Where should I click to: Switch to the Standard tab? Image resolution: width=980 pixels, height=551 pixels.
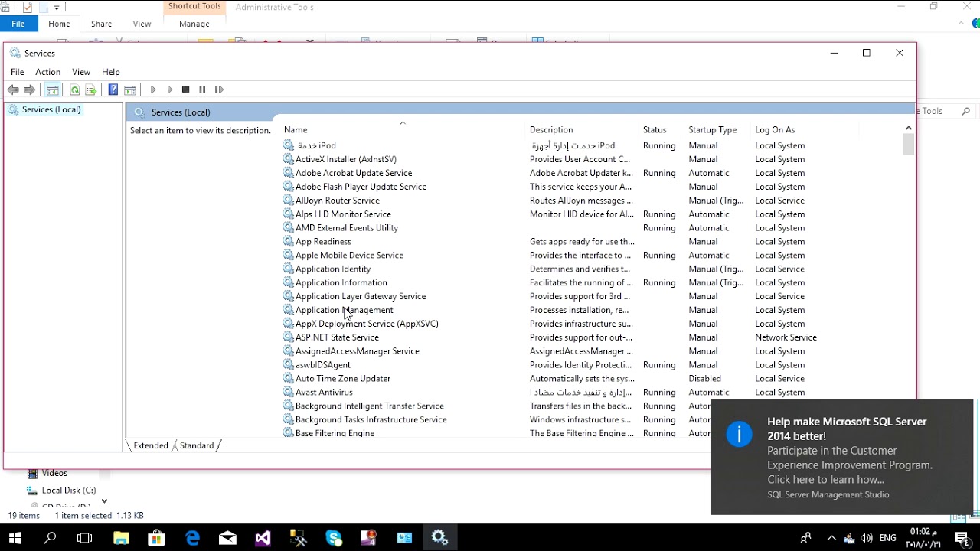197,445
